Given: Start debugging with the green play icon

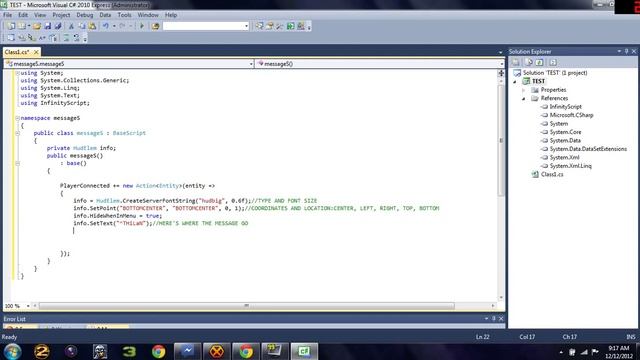Looking at the screenshot, I should coord(142,26).
